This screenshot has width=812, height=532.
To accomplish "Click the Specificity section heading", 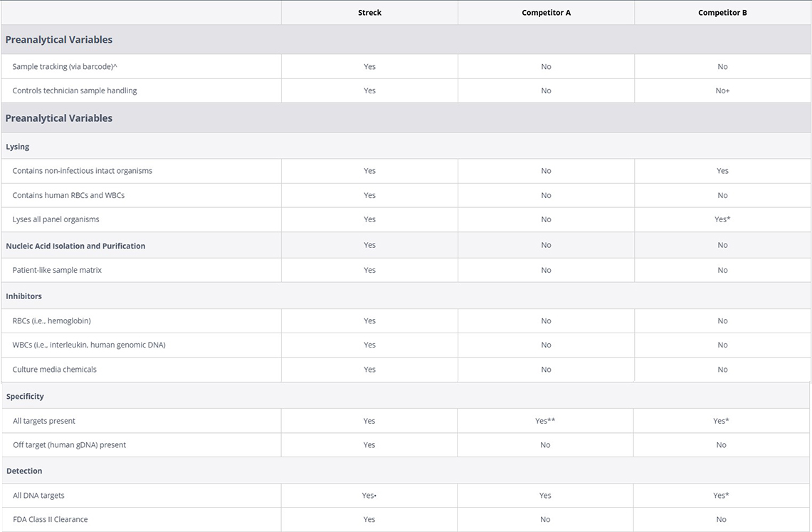I will (x=25, y=396).
